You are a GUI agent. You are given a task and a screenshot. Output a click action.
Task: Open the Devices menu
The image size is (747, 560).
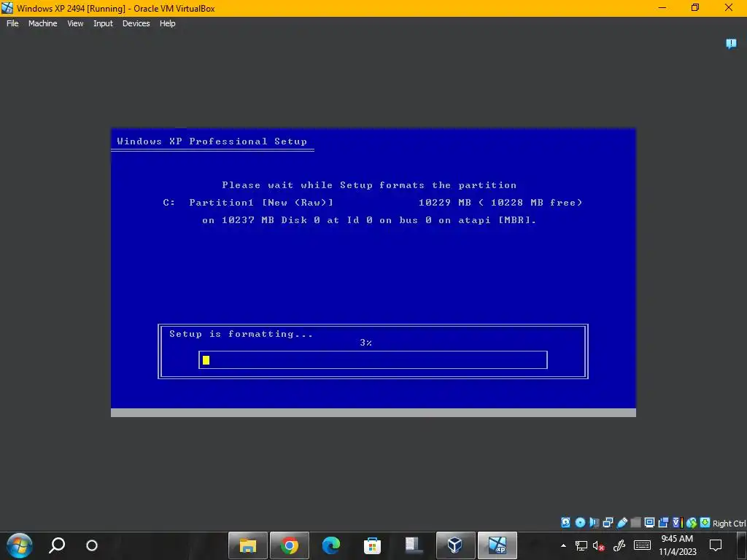[x=136, y=23]
